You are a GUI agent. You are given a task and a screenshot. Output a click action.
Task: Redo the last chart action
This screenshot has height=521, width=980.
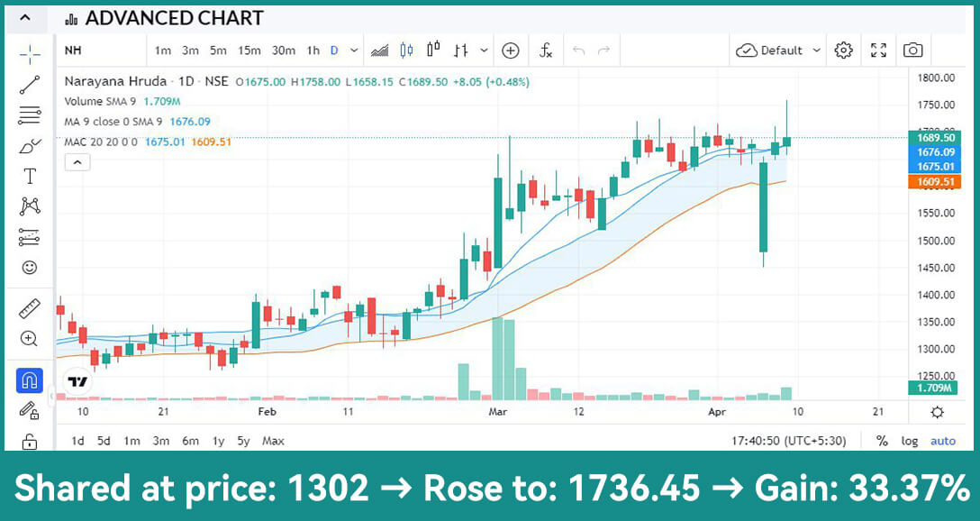click(603, 50)
